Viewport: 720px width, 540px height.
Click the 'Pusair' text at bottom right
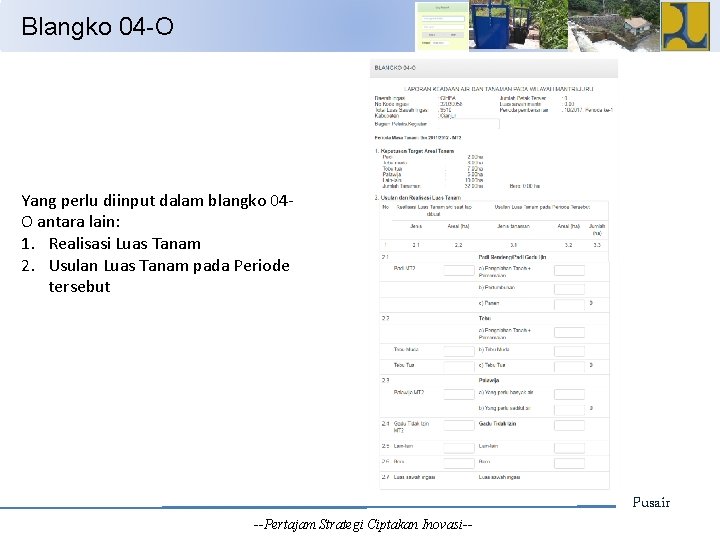point(651,502)
